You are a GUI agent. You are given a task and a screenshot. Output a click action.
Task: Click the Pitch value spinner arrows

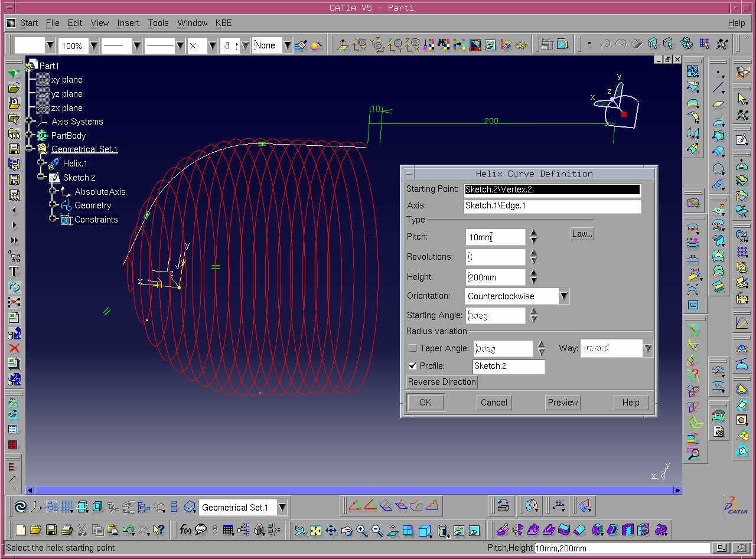point(534,237)
